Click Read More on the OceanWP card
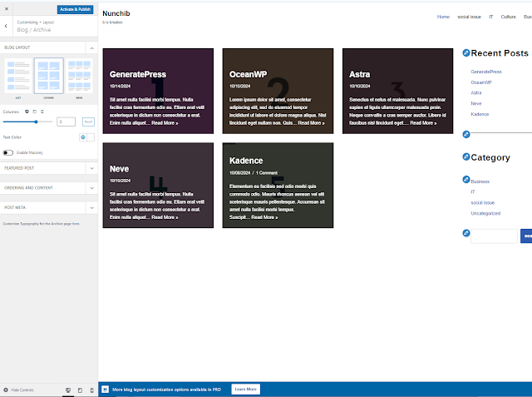Image resolution: width=532 pixels, height=397 pixels. tap(311, 123)
